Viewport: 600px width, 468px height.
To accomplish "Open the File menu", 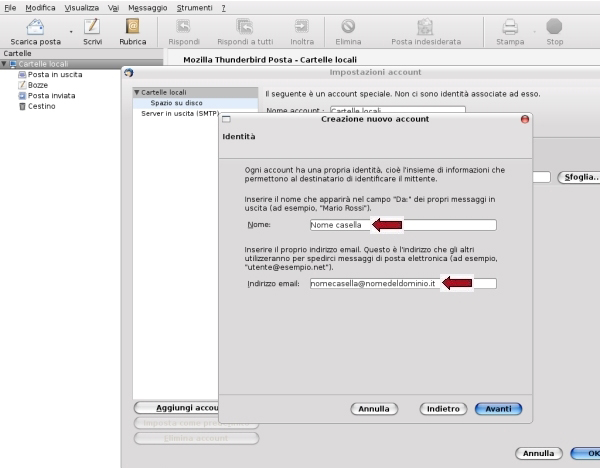I will (x=10, y=8).
